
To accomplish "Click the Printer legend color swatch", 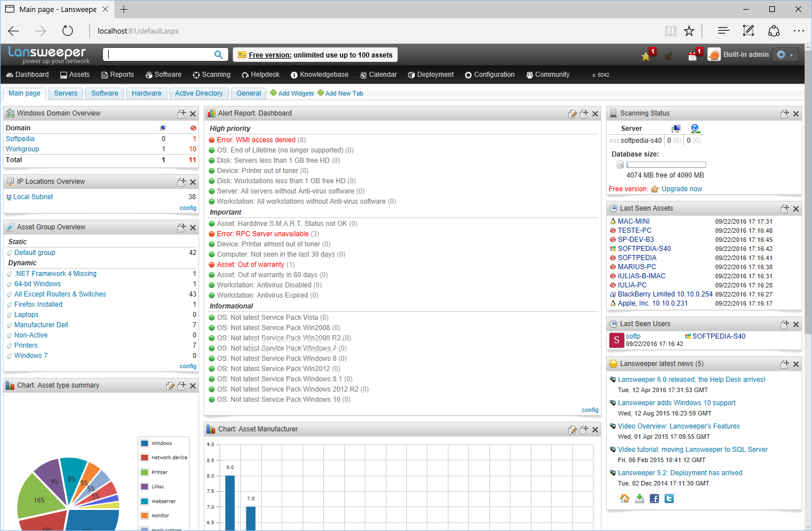I will (145, 472).
